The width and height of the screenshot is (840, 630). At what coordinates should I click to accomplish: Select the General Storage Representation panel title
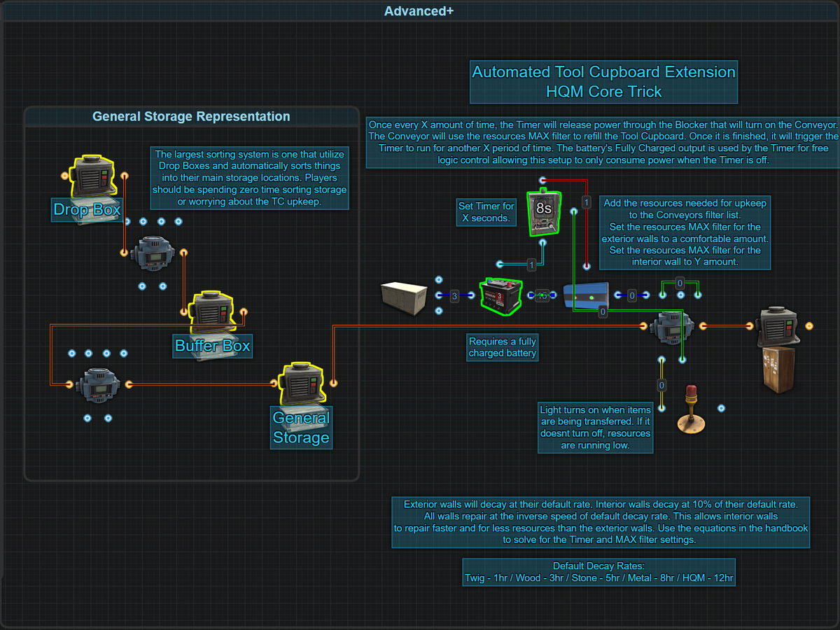click(191, 116)
